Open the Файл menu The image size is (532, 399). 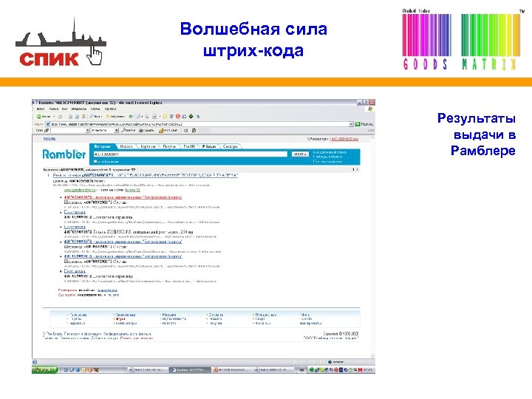pos(41,109)
